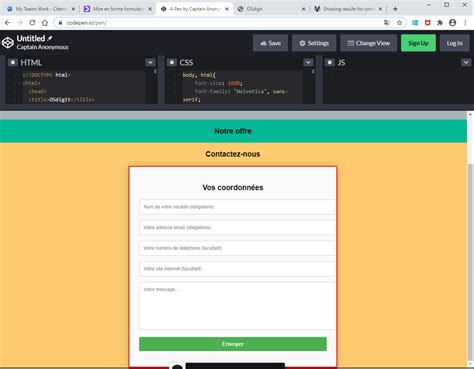Go forward in browser history

point(20,23)
